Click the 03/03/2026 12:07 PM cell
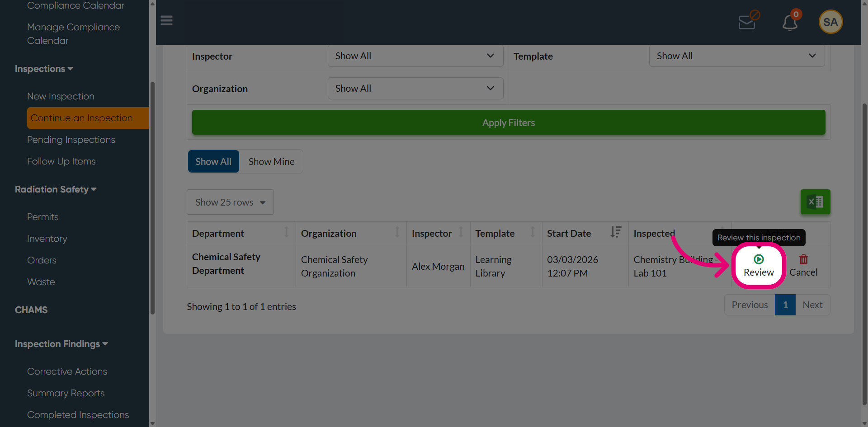Viewport: 868px width, 427px height. (585, 266)
